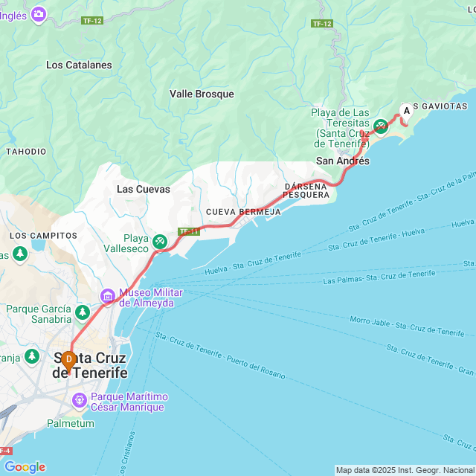Select the Palmetum label
This screenshot has width=476, height=476.
[x=71, y=423]
